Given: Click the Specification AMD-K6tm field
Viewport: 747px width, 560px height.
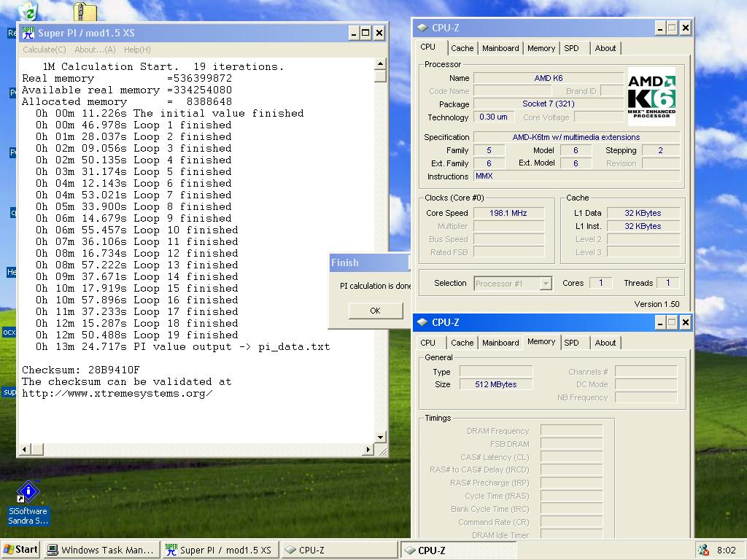Looking at the screenshot, I should point(576,137).
